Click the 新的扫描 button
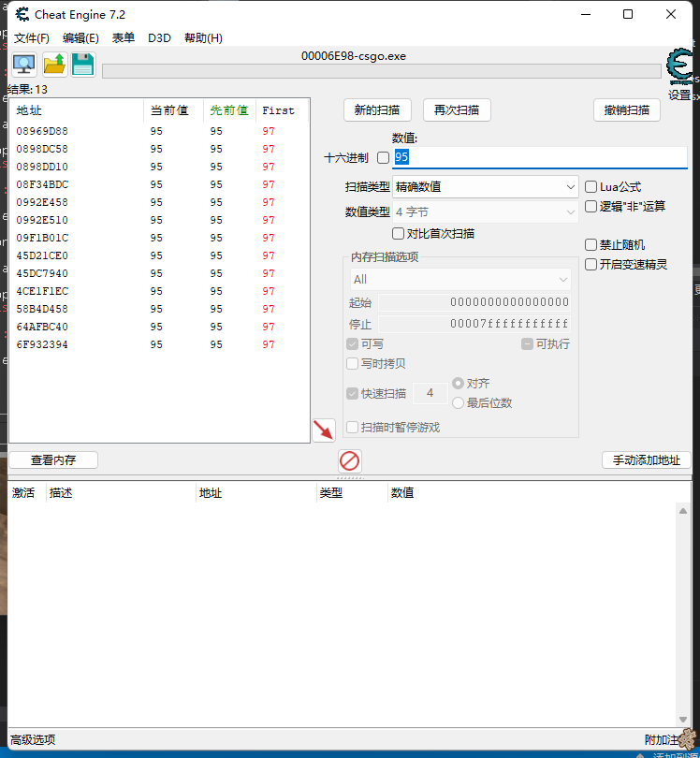 [x=377, y=110]
